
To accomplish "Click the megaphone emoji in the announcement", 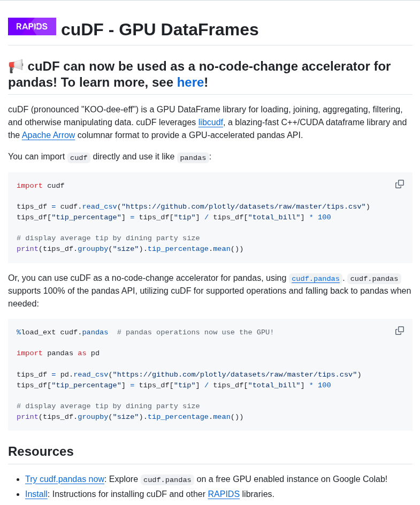I will pos(15,66).
